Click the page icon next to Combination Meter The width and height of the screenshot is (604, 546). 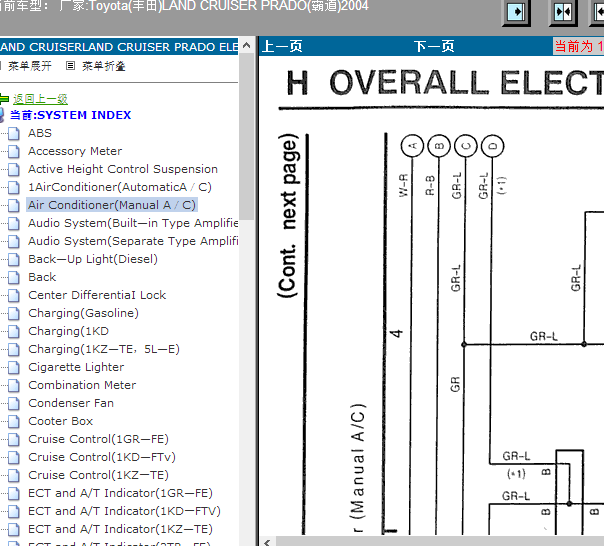(x=14, y=385)
